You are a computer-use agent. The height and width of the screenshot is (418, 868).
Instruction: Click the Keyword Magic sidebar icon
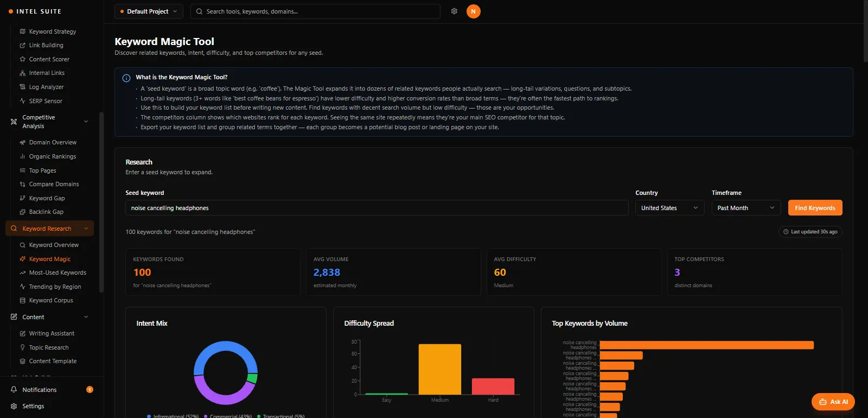coord(22,259)
